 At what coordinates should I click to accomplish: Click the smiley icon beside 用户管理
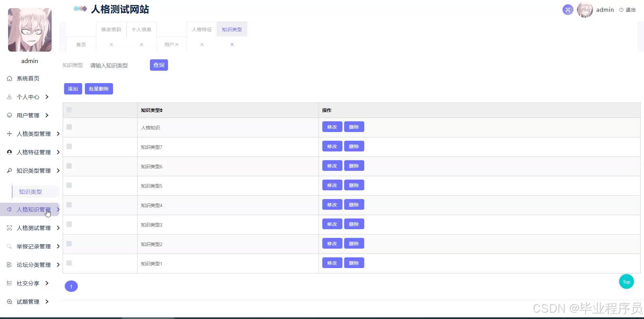tap(9, 115)
